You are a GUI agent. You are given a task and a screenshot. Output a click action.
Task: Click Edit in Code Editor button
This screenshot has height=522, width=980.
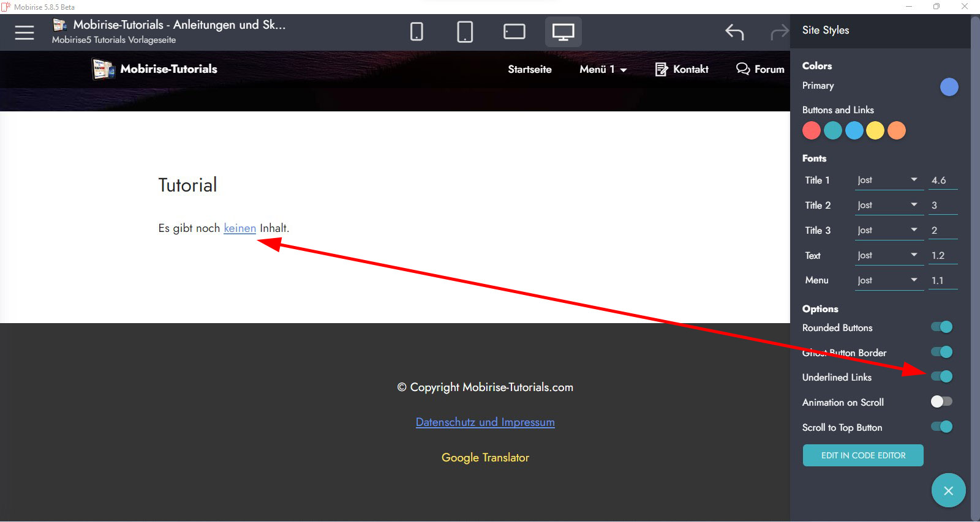(x=863, y=455)
